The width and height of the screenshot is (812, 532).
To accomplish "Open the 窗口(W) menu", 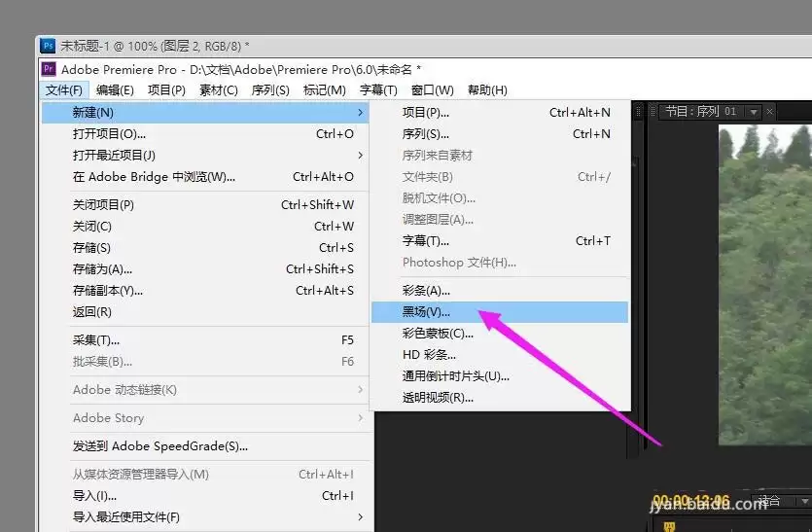I will [433, 90].
